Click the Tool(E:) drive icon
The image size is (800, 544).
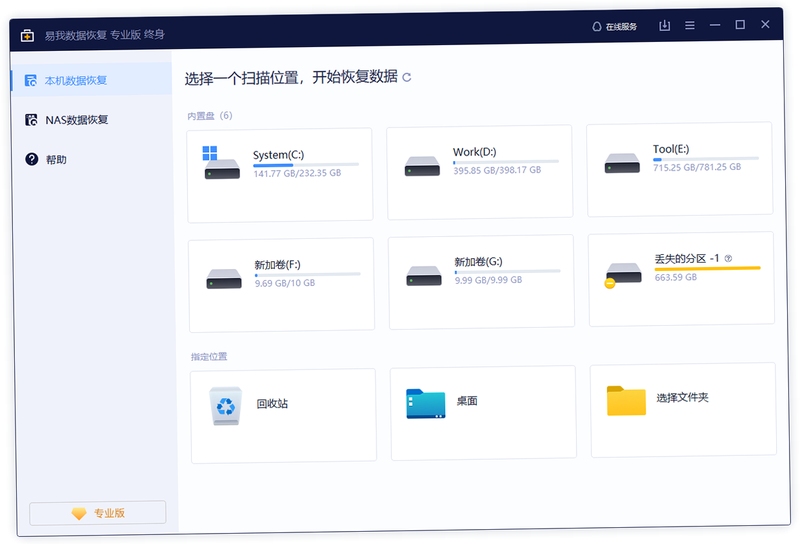pyautogui.click(x=622, y=163)
